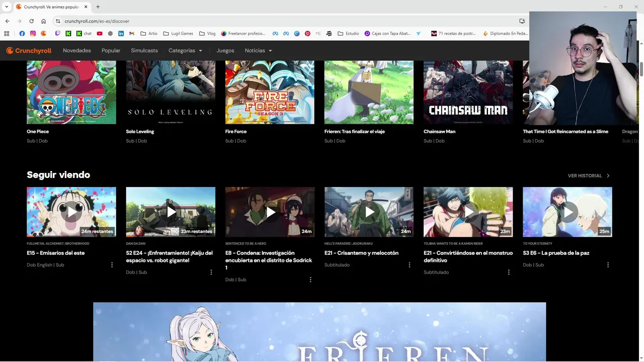
Task: Open more options for Dan Da Dan S2 E24
Action: tap(211, 272)
